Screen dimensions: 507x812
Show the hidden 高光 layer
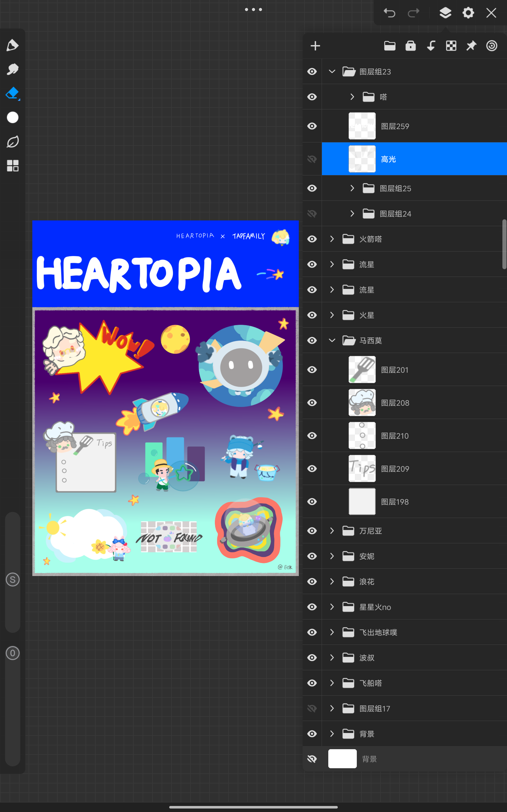click(x=312, y=159)
